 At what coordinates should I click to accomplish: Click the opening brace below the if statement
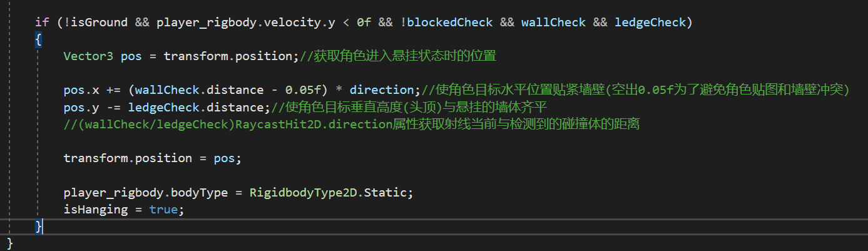pos(39,39)
